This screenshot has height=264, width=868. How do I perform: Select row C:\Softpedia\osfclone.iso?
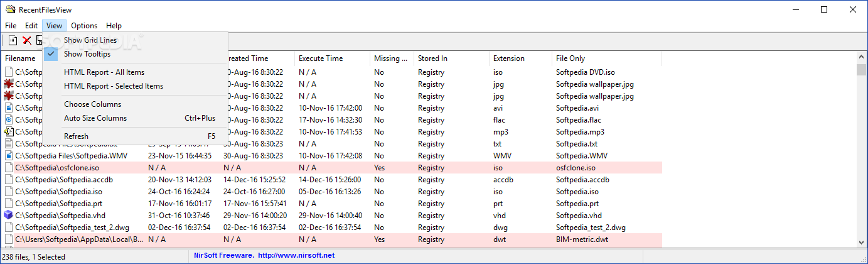click(x=331, y=168)
